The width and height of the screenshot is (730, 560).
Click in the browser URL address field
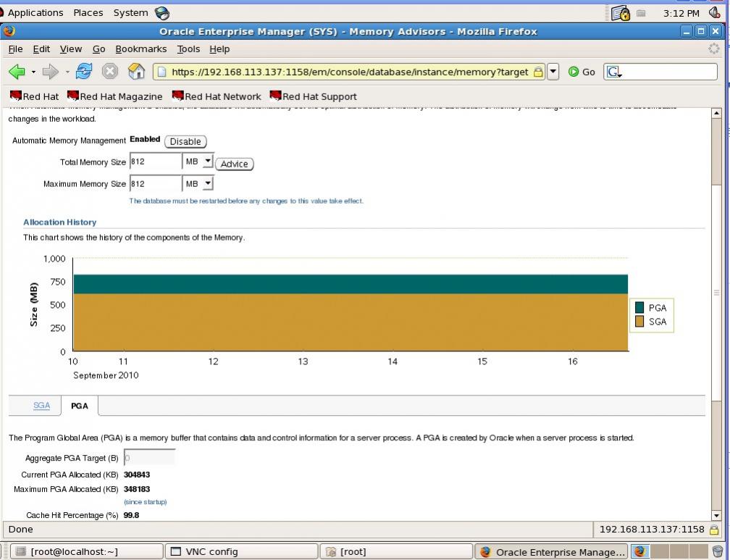(350, 72)
